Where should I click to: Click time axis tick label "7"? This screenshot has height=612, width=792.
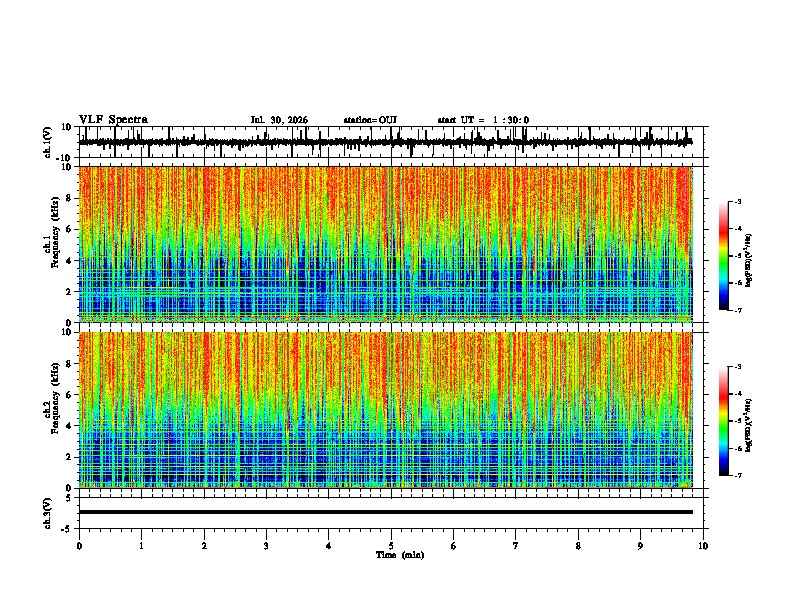516,546
